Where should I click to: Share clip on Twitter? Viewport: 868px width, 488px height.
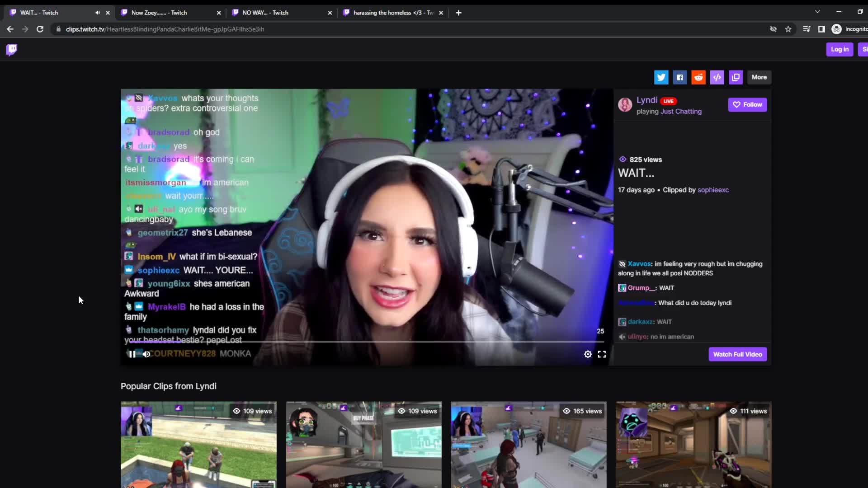tap(661, 77)
